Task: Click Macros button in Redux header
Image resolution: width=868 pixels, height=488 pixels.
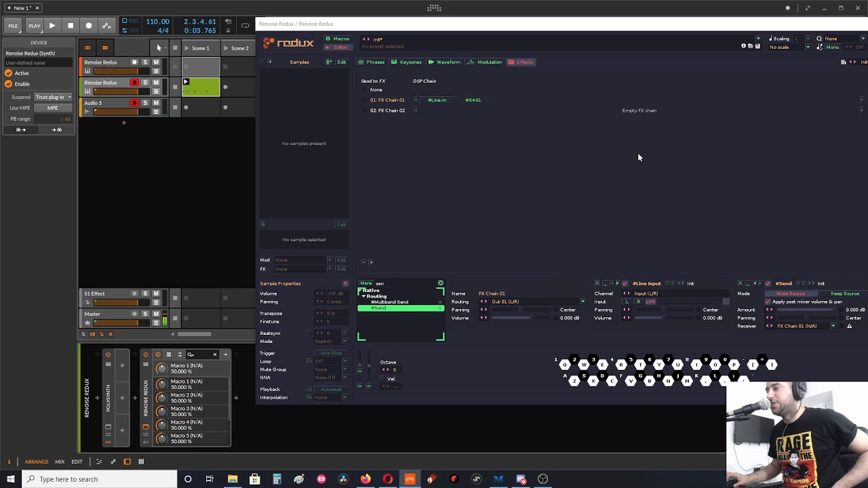Action: coord(337,39)
